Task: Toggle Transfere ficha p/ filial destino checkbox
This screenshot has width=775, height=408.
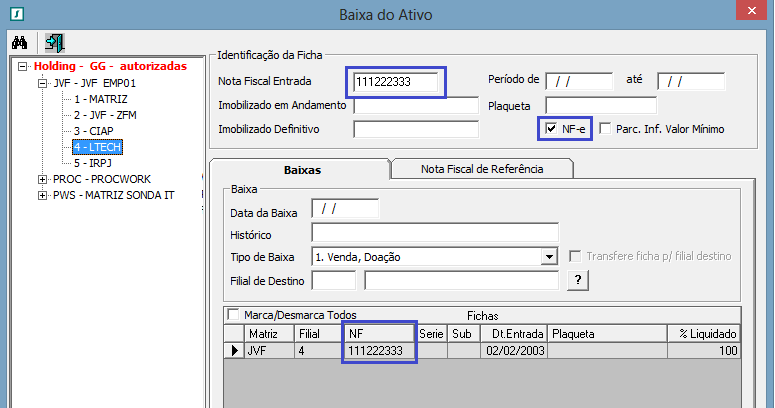Action: [x=575, y=256]
